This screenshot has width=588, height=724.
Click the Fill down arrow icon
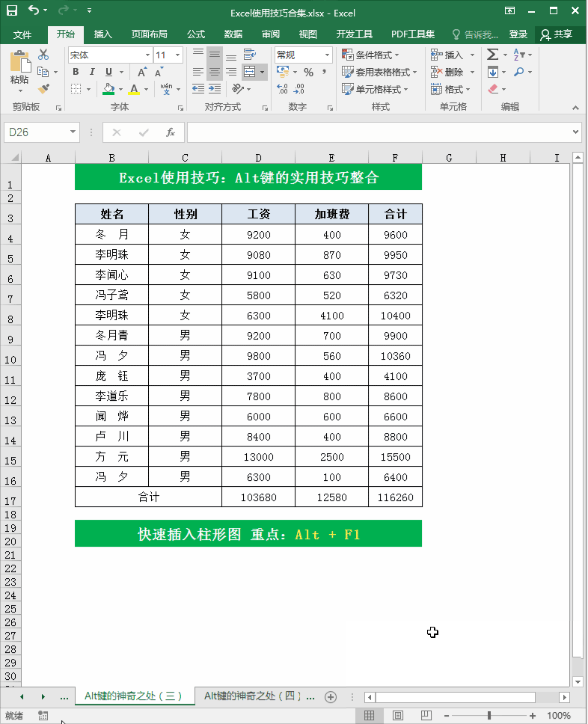493,72
